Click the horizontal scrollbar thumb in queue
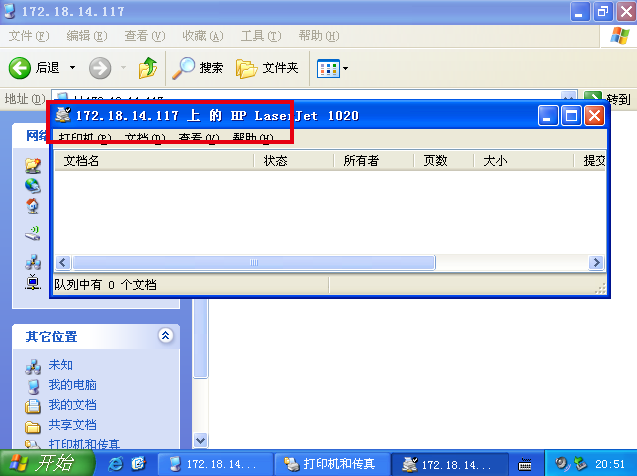This screenshot has height=476, width=637. [x=254, y=263]
